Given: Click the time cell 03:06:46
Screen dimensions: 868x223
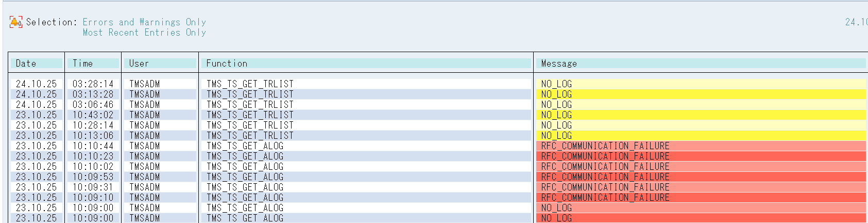Looking at the screenshot, I should click(93, 104).
